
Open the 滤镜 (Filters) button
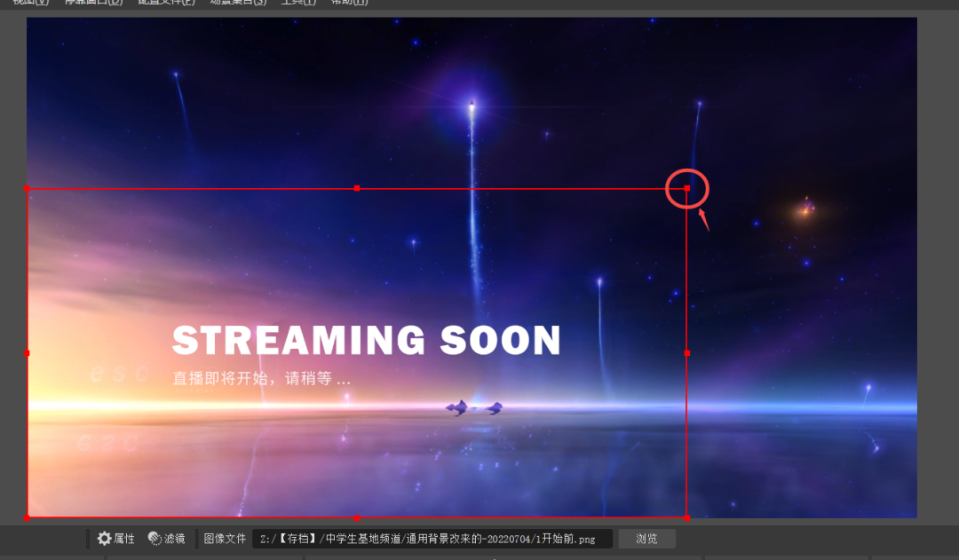167,539
